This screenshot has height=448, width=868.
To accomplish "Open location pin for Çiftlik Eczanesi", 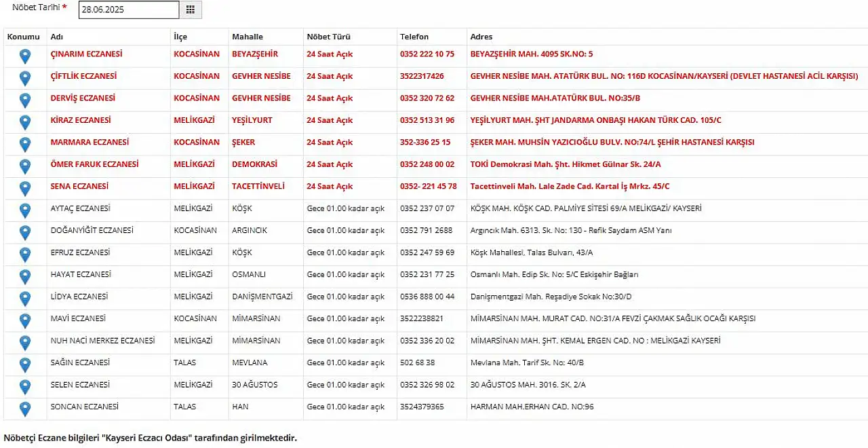I will pyautogui.click(x=25, y=78).
